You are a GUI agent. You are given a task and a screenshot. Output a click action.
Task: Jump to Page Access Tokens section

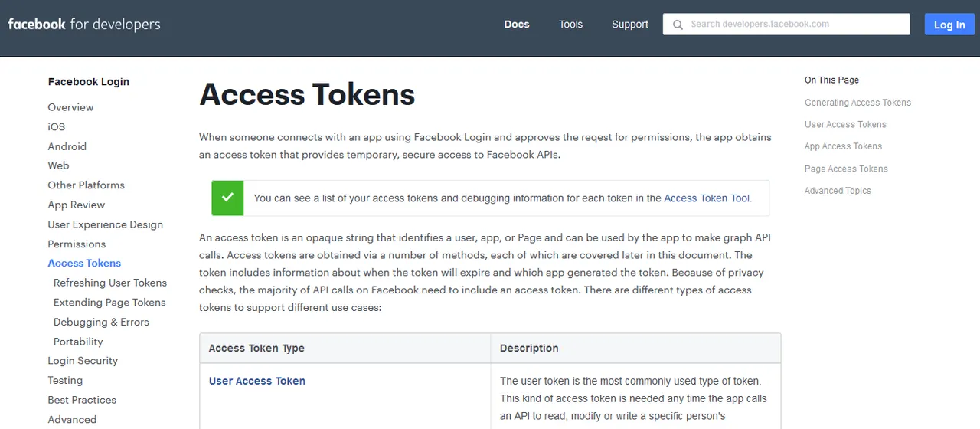coord(846,169)
